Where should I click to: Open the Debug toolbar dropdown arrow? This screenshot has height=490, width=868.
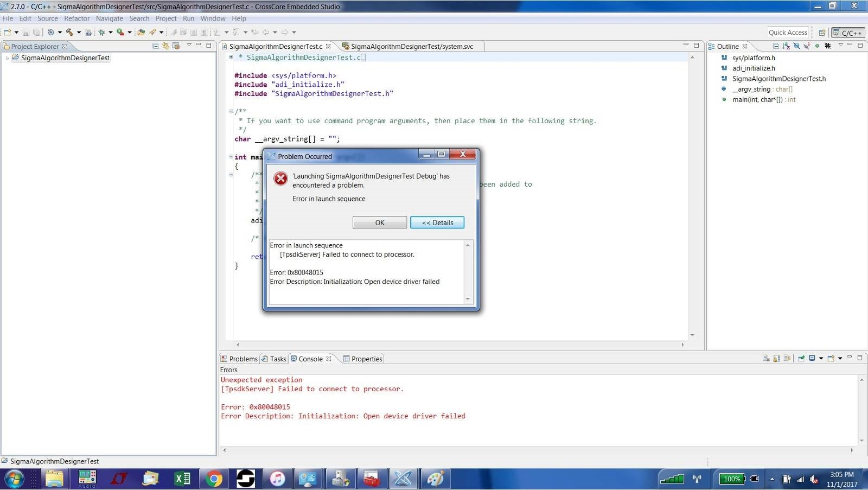point(111,33)
